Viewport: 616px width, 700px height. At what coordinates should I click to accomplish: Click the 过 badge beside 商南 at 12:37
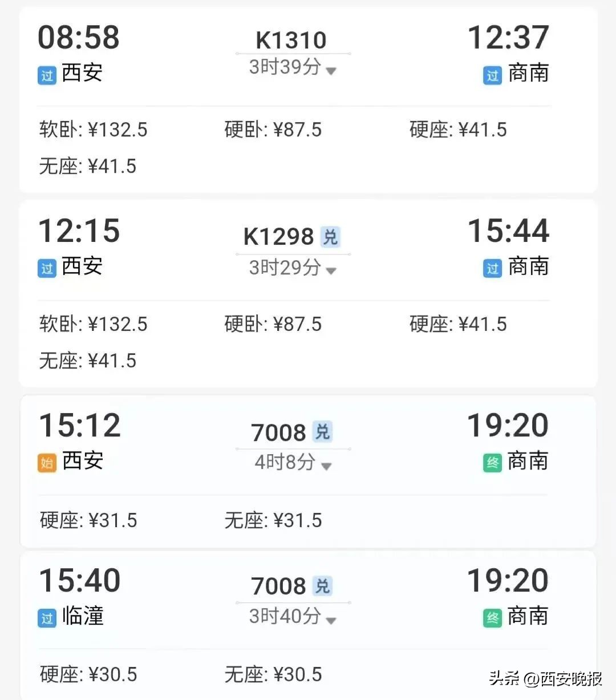click(x=492, y=75)
